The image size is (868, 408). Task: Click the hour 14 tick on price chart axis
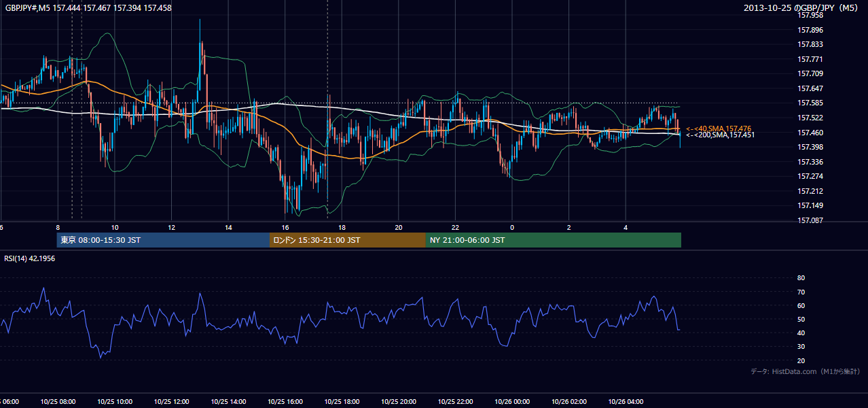click(228, 227)
